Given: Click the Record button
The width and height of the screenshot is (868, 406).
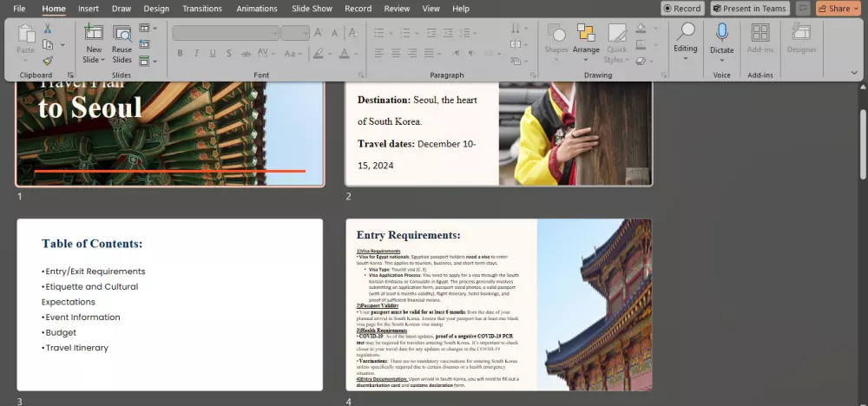Looking at the screenshot, I should click(682, 9).
